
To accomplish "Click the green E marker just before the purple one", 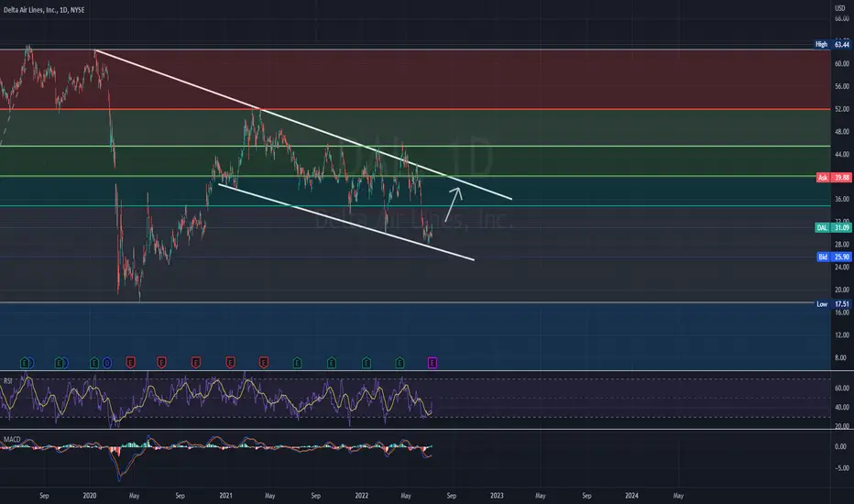I will tap(400, 362).
